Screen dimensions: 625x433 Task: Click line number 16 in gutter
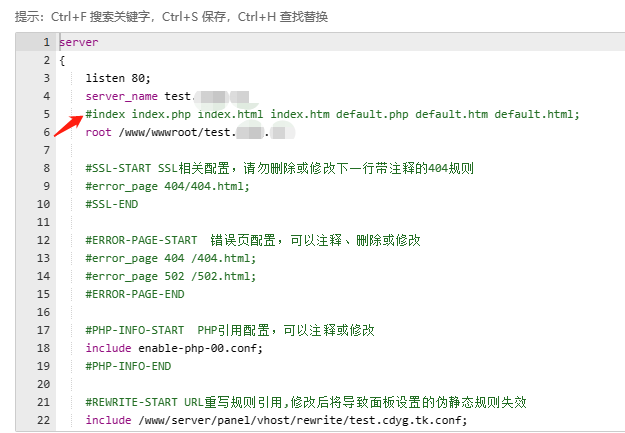(43, 312)
